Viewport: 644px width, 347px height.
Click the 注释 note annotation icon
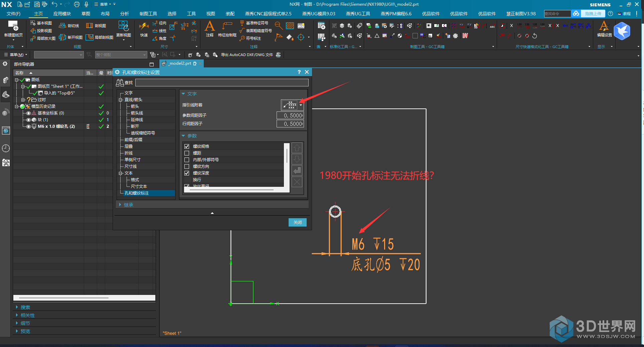[210, 29]
